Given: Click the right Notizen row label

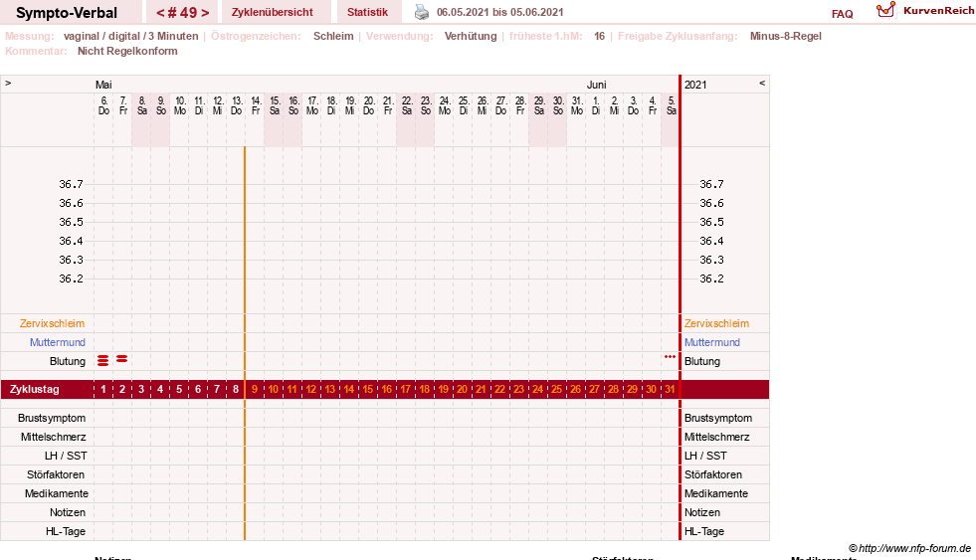Looking at the screenshot, I should pos(702,512).
